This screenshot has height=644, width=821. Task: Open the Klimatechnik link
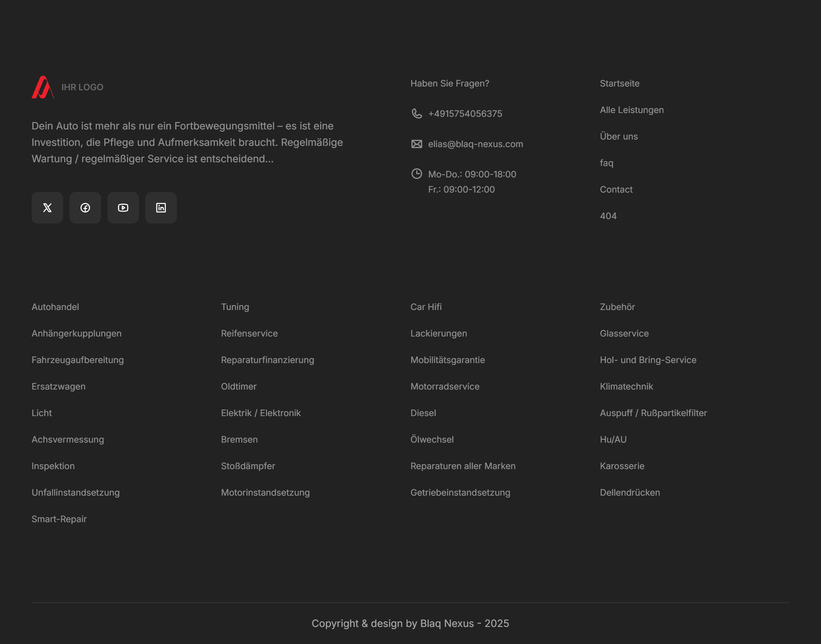[626, 386]
